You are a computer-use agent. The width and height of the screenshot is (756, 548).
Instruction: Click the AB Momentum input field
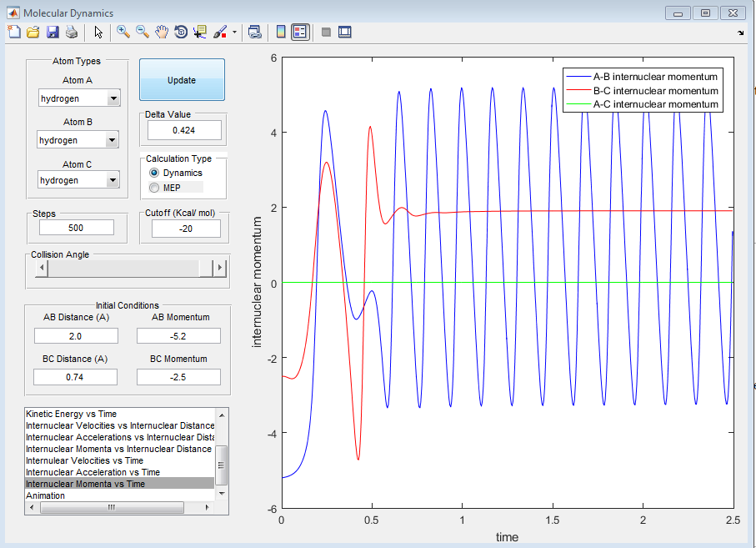178,336
